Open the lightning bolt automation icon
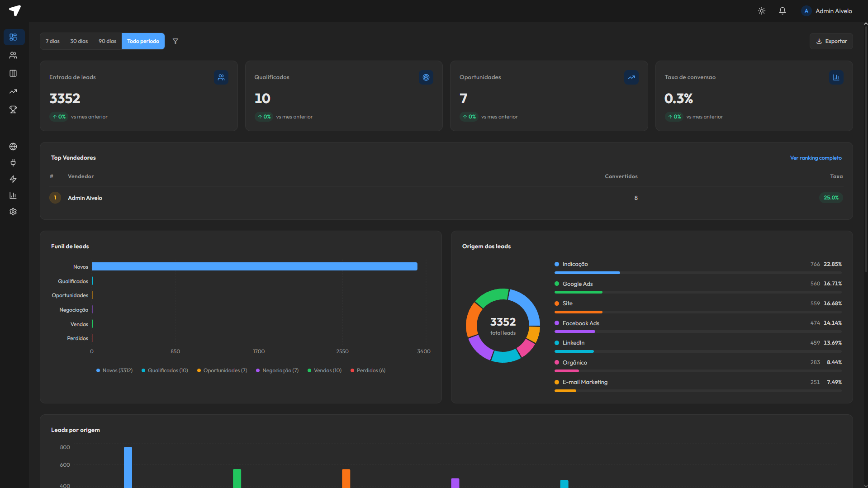 (x=13, y=179)
